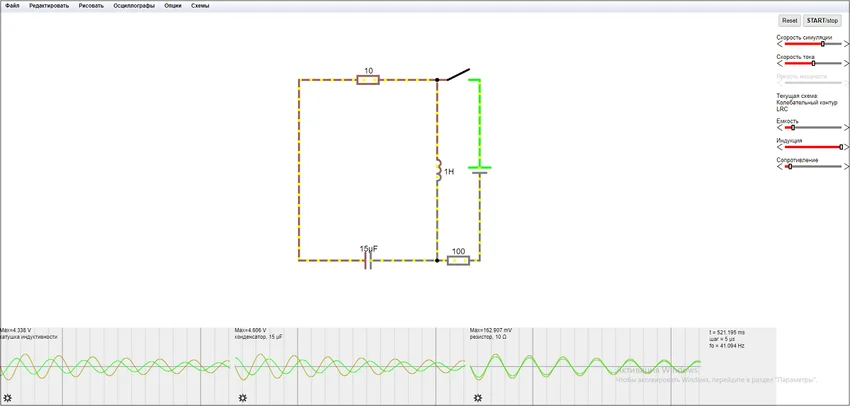Image resolution: width=850 pixels, height=406 pixels.
Task: Click the 10 ohm resistor component
Action: pyautogui.click(x=368, y=79)
